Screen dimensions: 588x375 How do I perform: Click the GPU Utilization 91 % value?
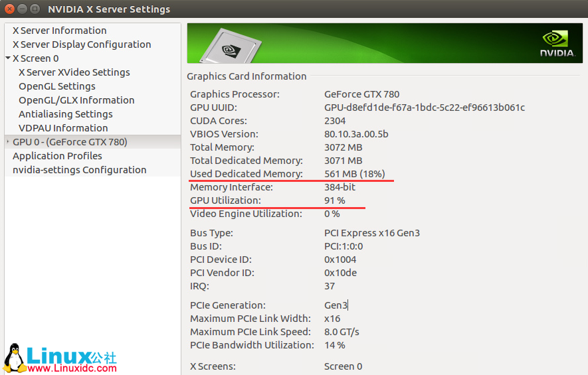pos(334,200)
